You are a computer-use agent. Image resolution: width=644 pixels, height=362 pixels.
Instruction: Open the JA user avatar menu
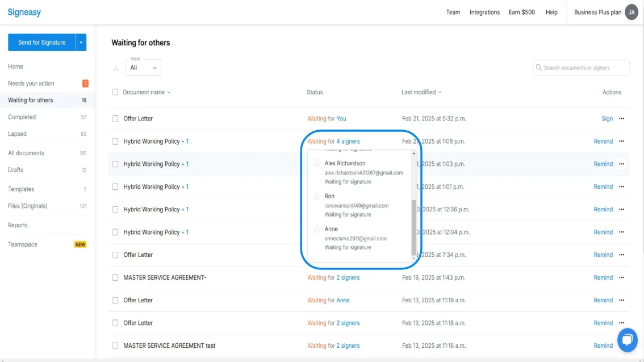point(632,13)
